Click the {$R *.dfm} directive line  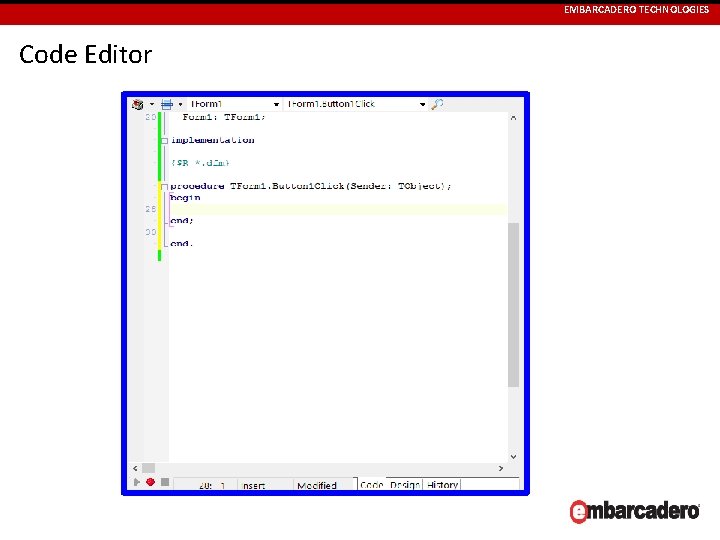[x=200, y=163]
